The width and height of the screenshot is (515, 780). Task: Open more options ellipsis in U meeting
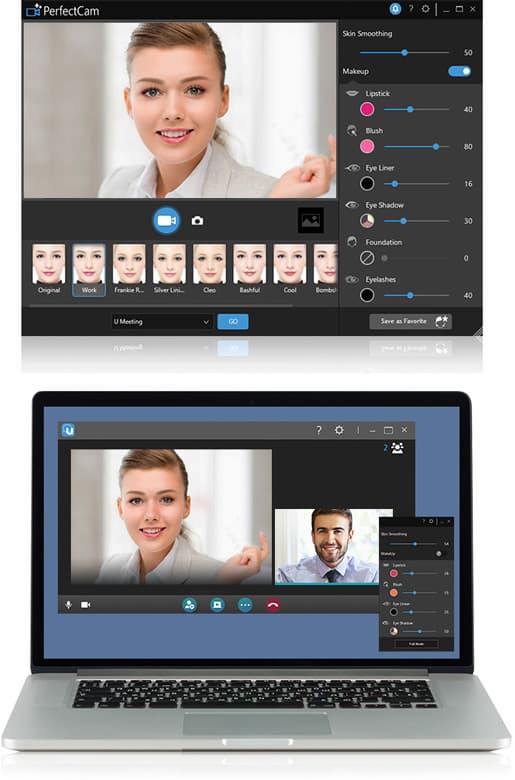coord(245,605)
